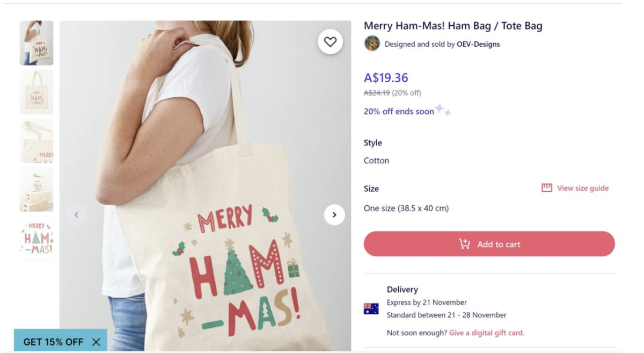644x353 pixels.
Task: Select first thumbnail of woman carrying tote
Action: pos(36,43)
